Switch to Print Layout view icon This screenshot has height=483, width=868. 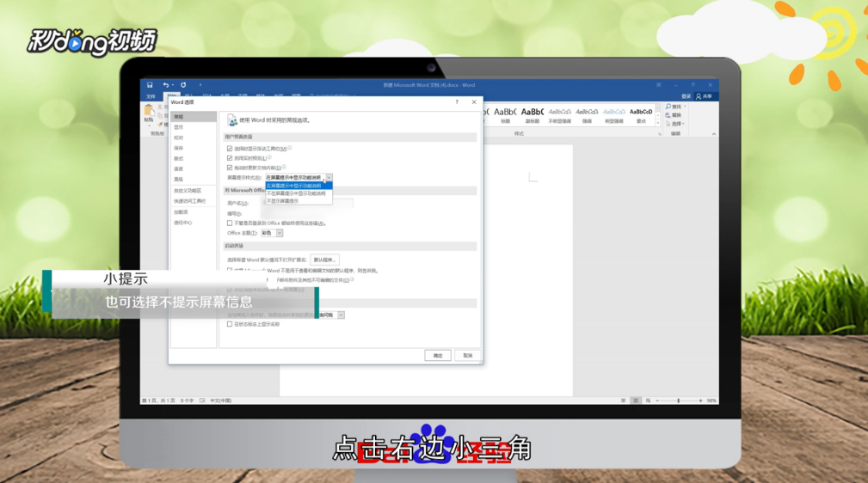[636, 400]
